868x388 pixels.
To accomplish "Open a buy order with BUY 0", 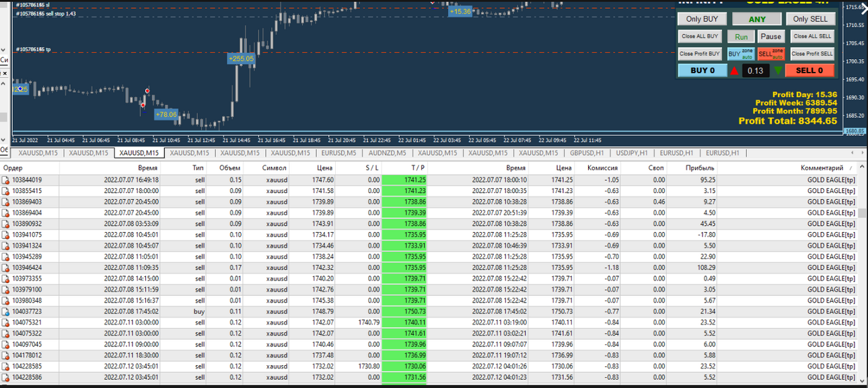I will 702,71.
